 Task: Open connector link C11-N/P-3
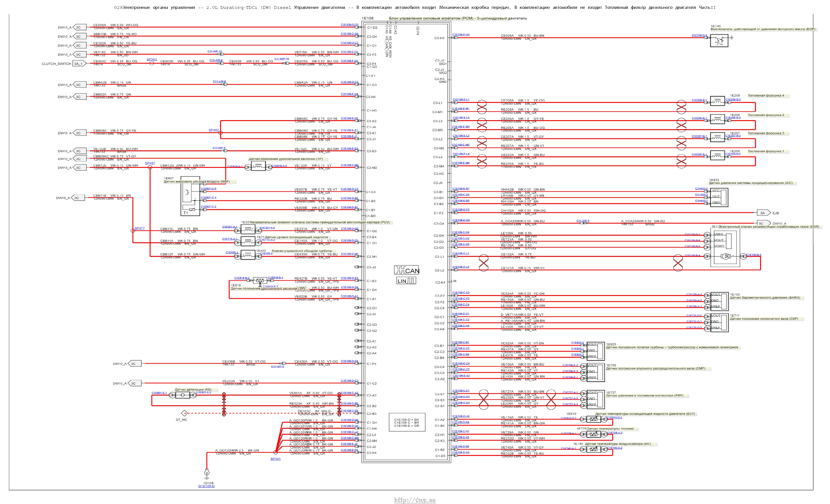(583, 221)
